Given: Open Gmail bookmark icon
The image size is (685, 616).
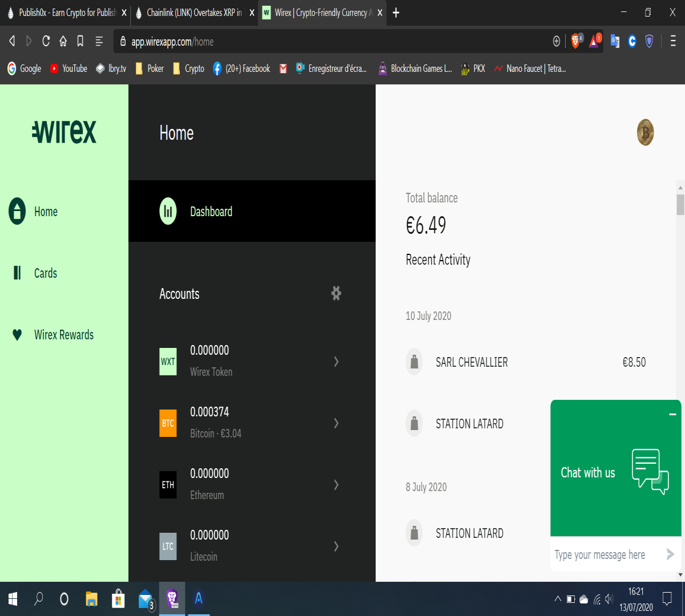Looking at the screenshot, I should [283, 68].
